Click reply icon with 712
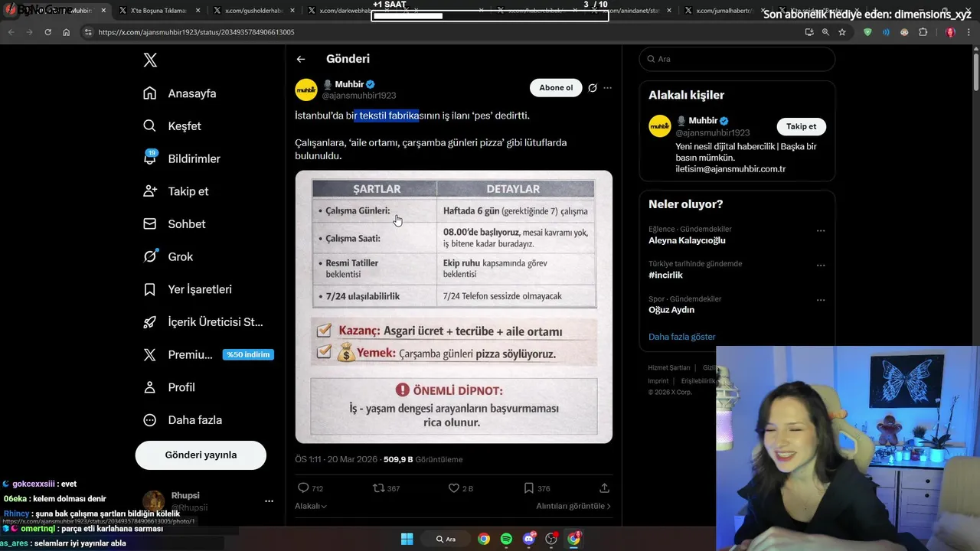 (x=303, y=487)
